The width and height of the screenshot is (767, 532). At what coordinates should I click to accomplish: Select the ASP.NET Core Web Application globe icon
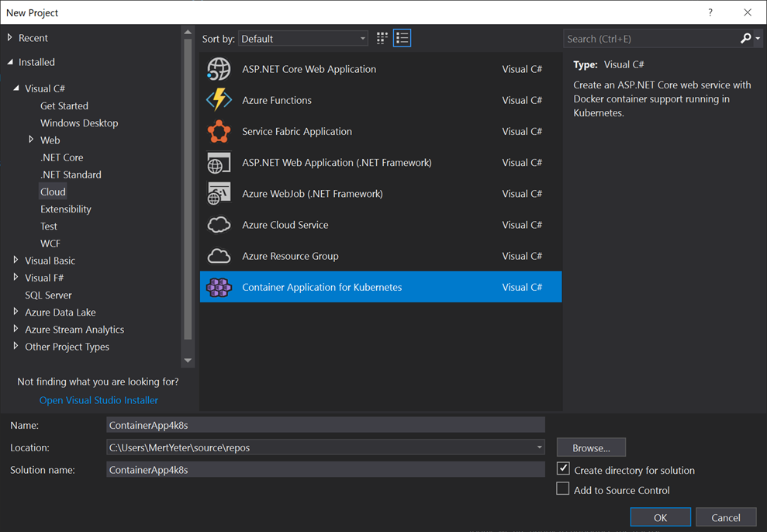[219, 69]
